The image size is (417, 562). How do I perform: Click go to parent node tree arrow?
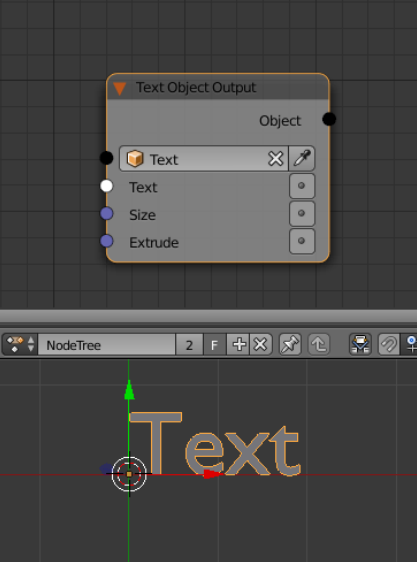tap(319, 345)
